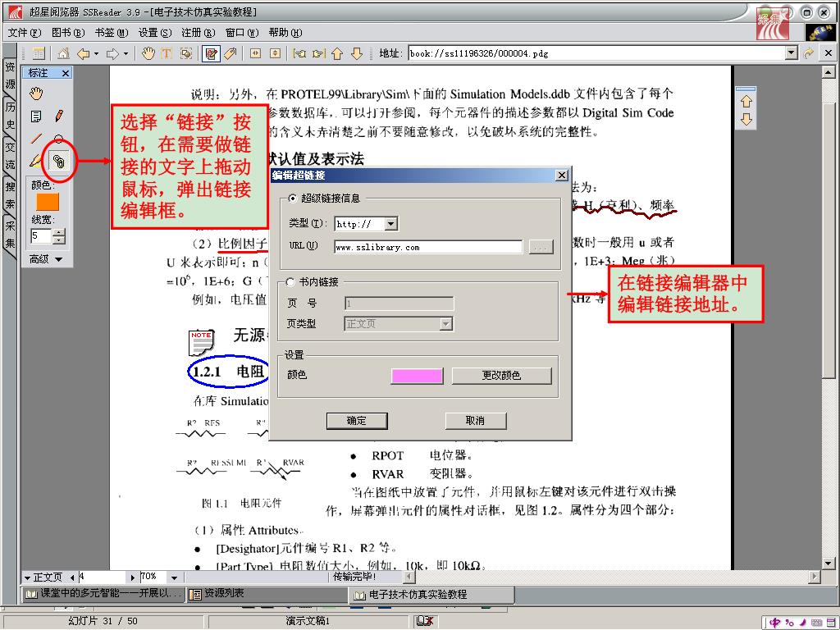840x630 pixels.
Task: Pick the link chain annotation tool
Action: pyautogui.click(x=59, y=161)
